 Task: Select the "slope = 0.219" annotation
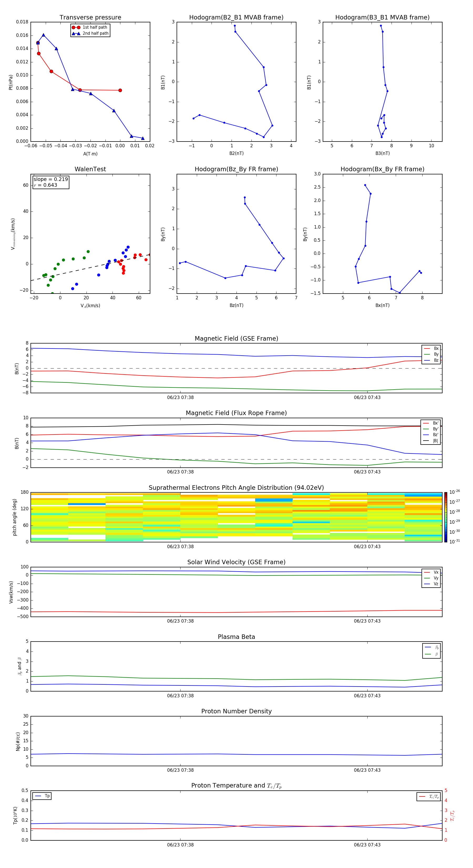pos(51,179)
